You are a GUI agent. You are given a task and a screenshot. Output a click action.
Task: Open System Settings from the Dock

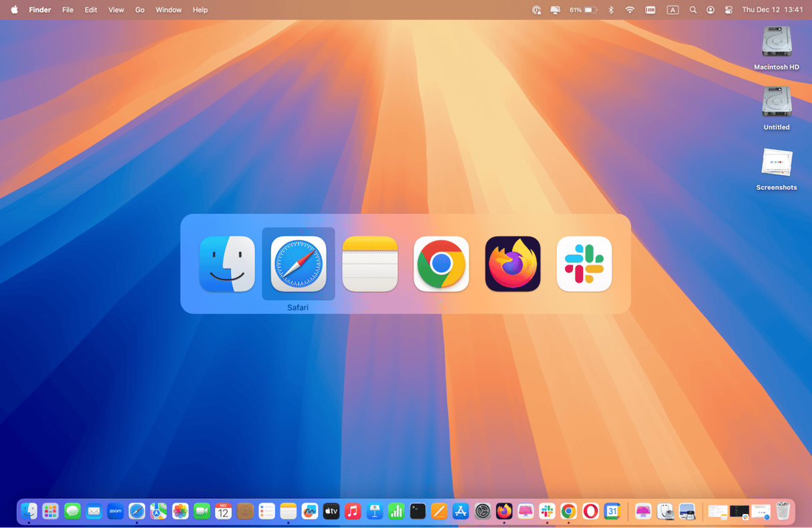483,511
